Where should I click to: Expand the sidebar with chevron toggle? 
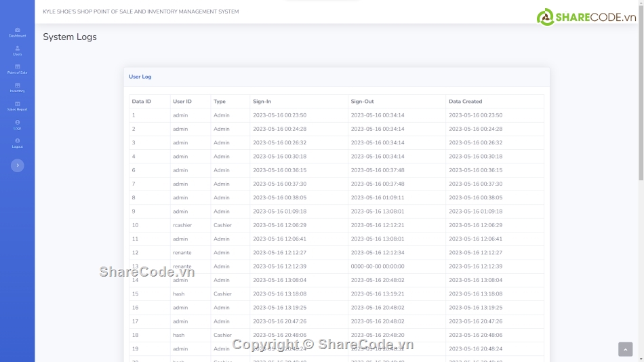coord(17,165)
